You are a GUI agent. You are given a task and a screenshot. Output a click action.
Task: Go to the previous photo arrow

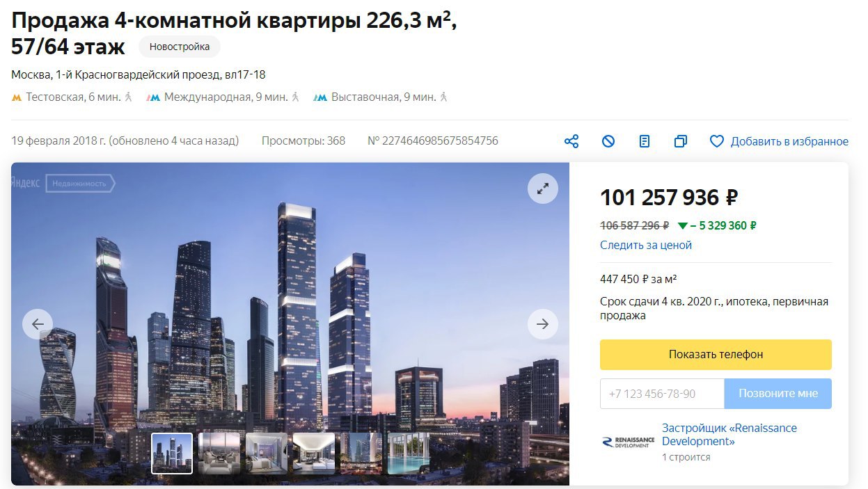click(x=38, y=324)
